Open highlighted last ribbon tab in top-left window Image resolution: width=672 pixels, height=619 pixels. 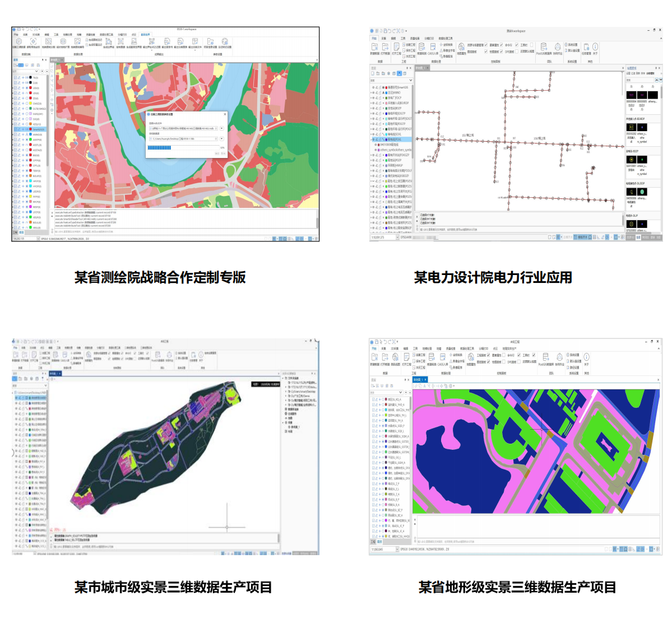(x=145, y=35)
